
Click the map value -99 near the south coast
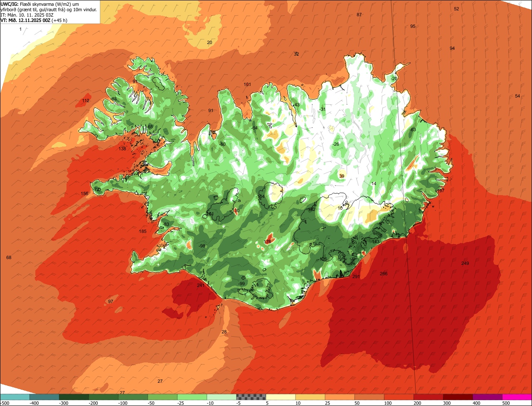pos(241,284)
